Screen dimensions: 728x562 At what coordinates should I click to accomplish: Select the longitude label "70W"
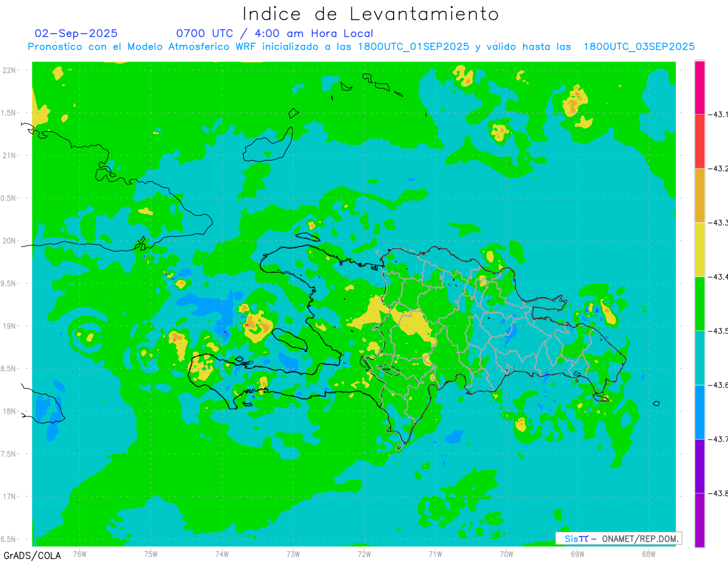coord(507,554)
